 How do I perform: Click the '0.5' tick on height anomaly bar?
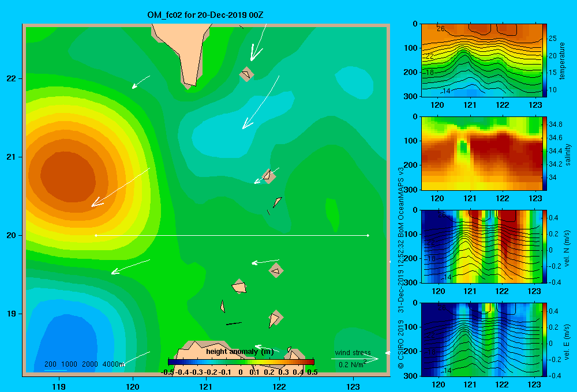(312, 372)
